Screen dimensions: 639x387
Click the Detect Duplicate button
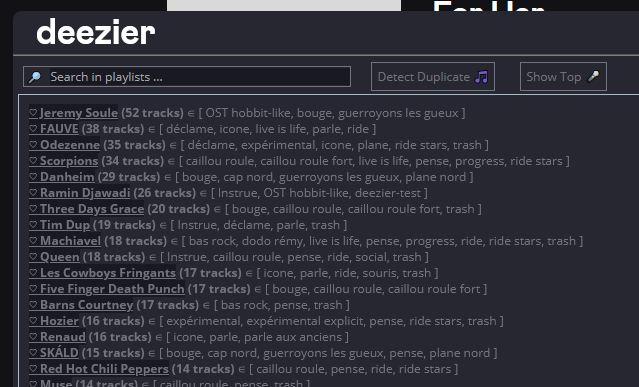(433, 77)
